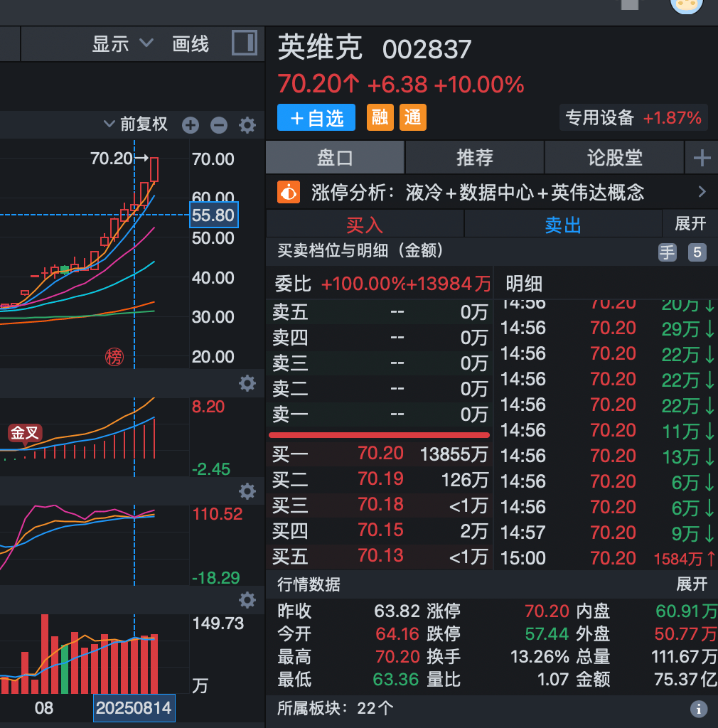Open 所属板块 22个 sector list
The width and height of the screenshot is (718, 728).
[335, 709]
